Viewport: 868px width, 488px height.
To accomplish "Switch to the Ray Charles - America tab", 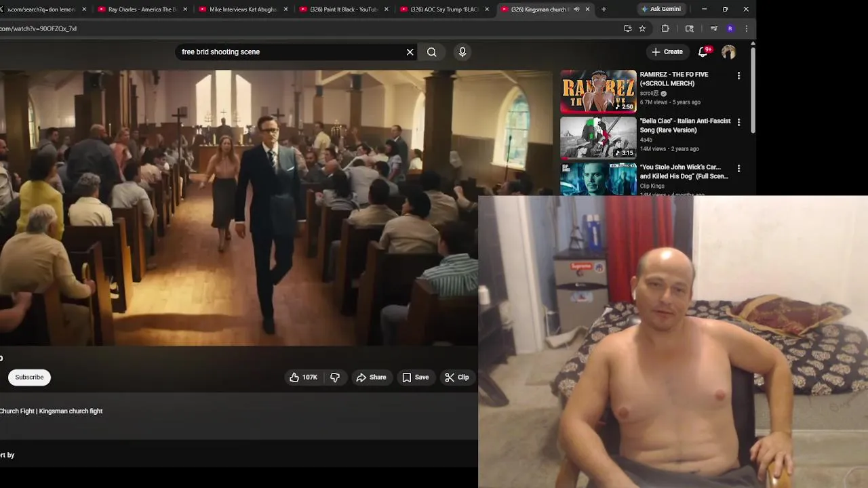I will [x=142, y=9].
